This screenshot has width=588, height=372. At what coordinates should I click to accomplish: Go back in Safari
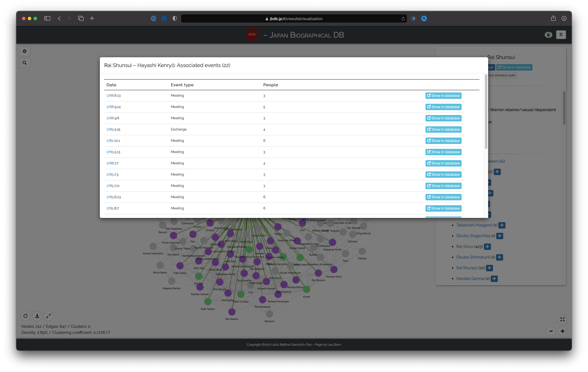click(59, 18)
